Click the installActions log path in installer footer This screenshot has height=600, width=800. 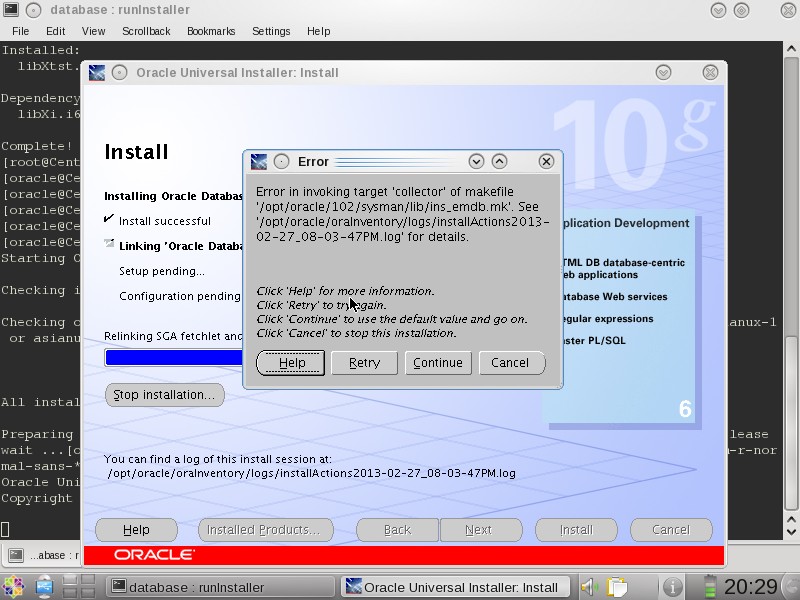(x=312, y=473)
